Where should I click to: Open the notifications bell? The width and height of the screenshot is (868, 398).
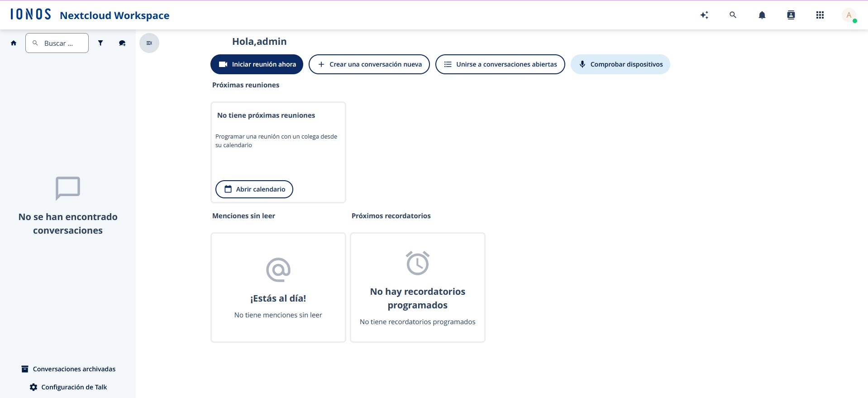762,15
